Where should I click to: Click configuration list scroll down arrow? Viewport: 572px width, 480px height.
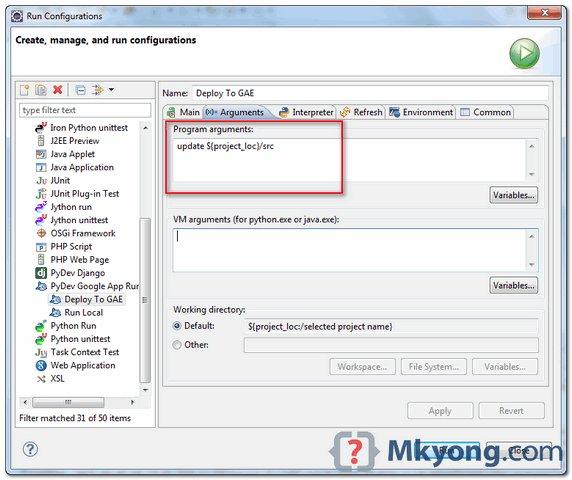(x=146, y=390)
